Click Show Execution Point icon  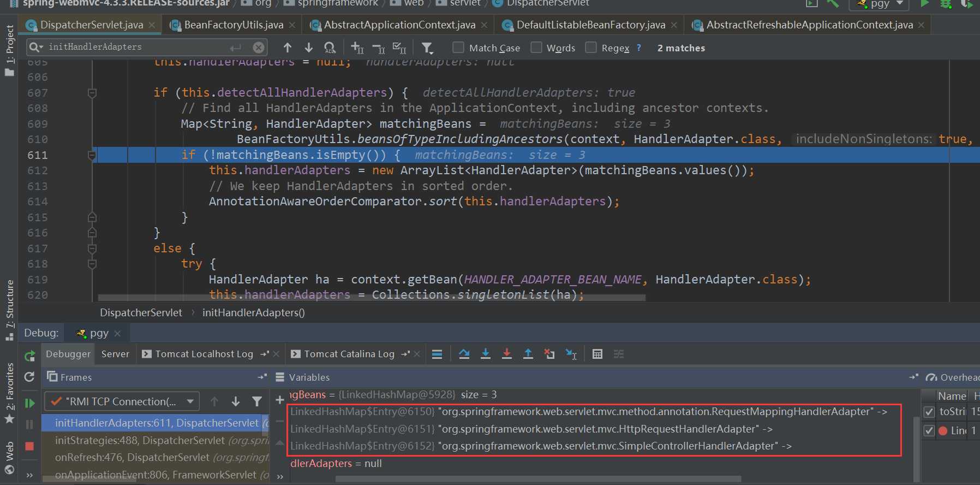pyautogui.click(x=437, y=354)
